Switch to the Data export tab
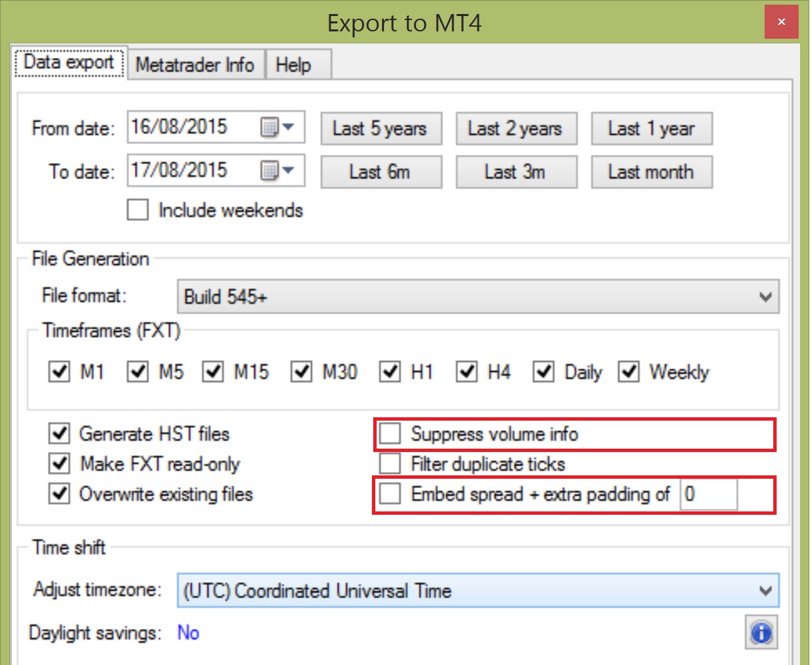This screenshot has height=665, width=812. point(69,62)
